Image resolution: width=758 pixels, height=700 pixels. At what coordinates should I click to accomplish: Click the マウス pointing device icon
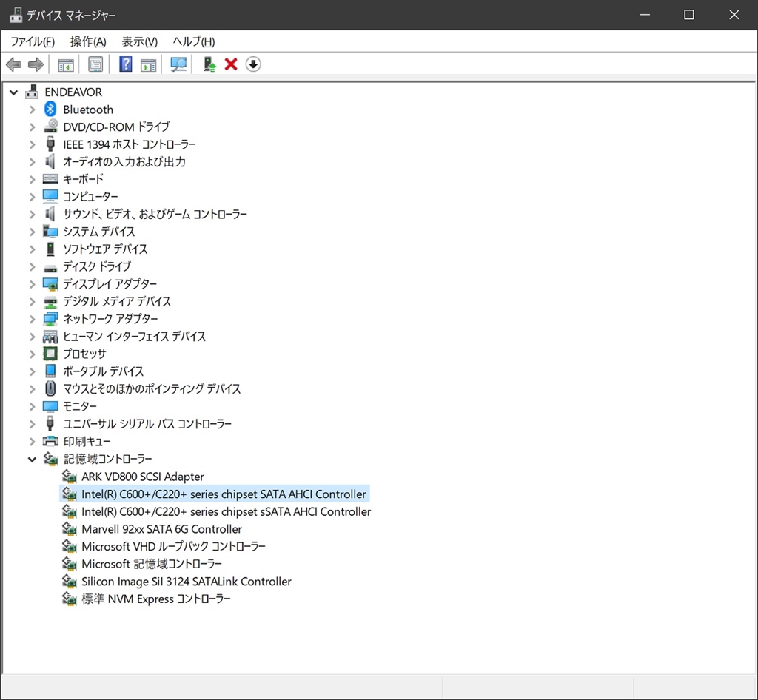[x=50, y=388]
